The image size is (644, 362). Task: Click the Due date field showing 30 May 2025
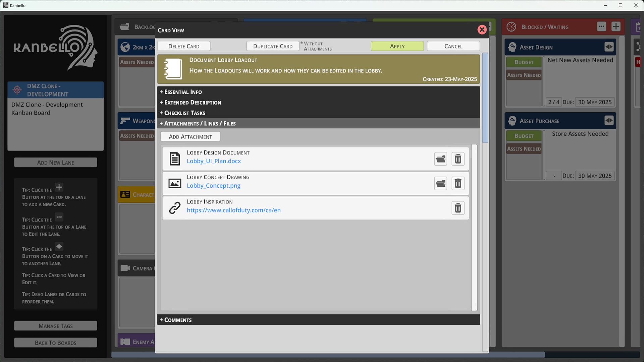click(x=595, y=102)
